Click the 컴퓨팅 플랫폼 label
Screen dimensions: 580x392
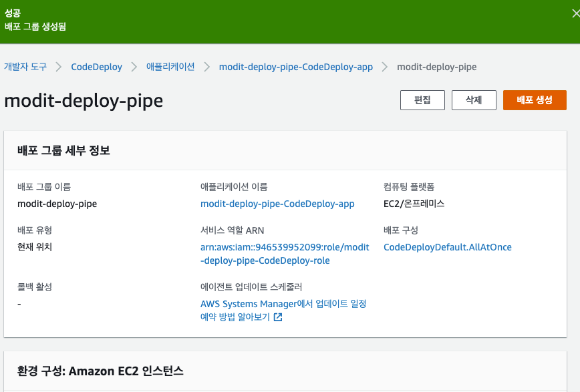[409, 187]
